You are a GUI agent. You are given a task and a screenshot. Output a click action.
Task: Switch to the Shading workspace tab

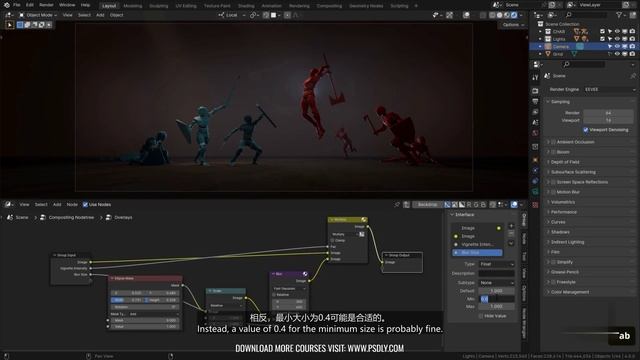[x=246, y=6]
